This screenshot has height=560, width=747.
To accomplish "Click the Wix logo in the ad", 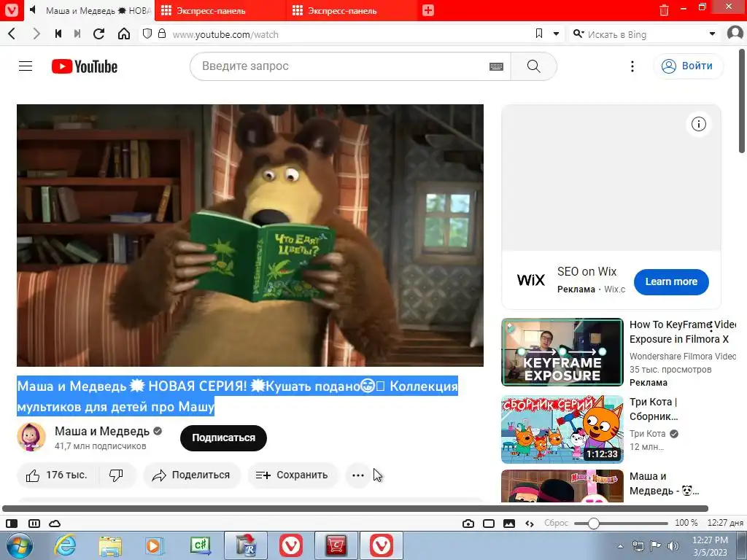I will pos(531,280).
